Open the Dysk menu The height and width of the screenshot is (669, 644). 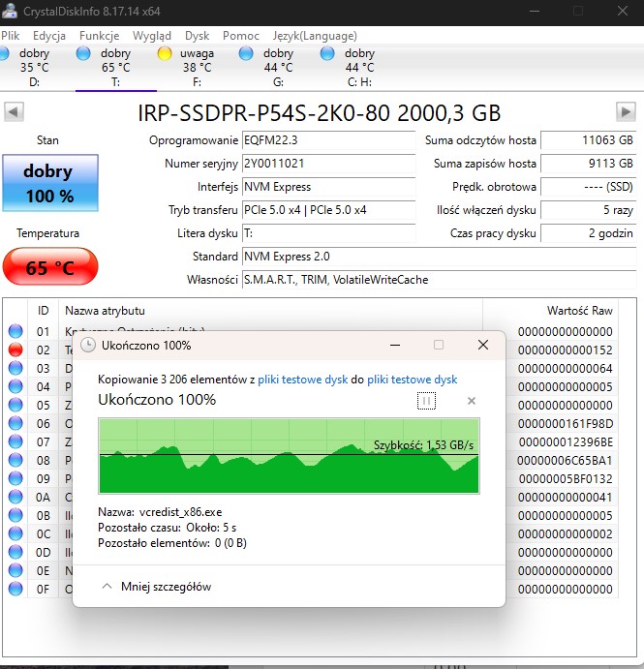pos(197,35)
